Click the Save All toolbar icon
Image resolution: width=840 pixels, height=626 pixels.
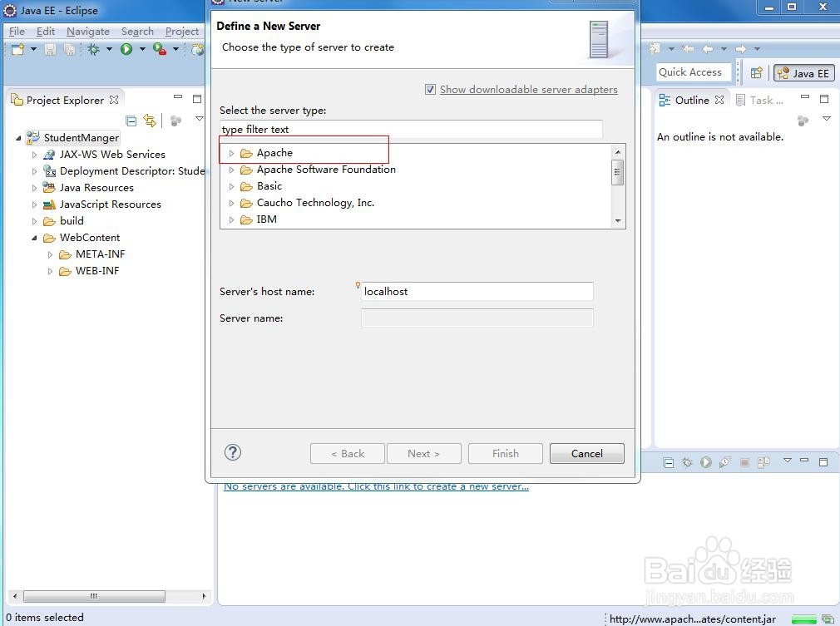(69, 49)
